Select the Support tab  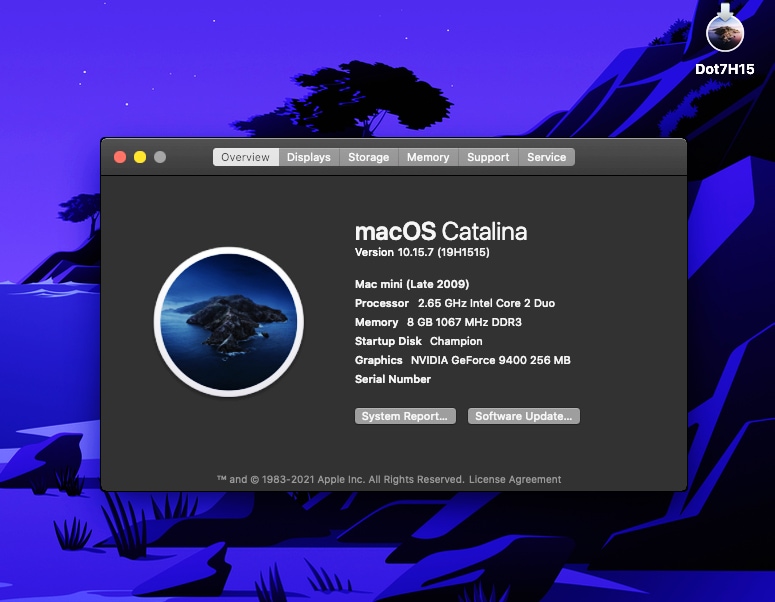(x=488, y=157)
